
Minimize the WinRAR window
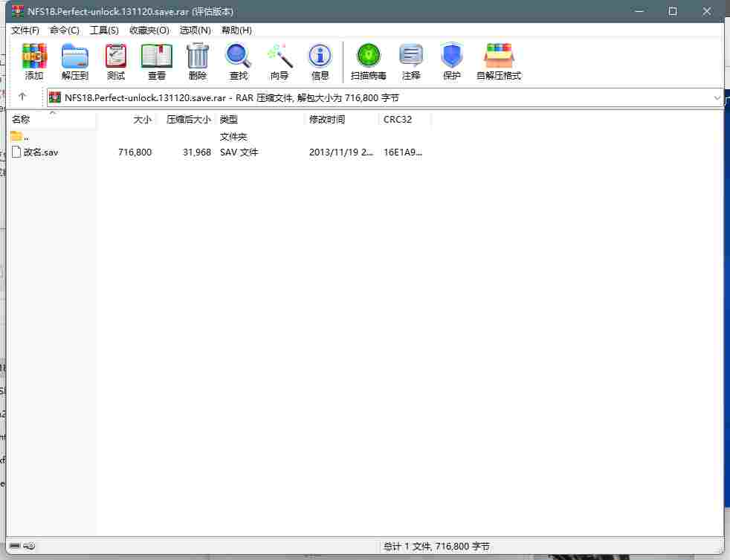coord(639,11)
